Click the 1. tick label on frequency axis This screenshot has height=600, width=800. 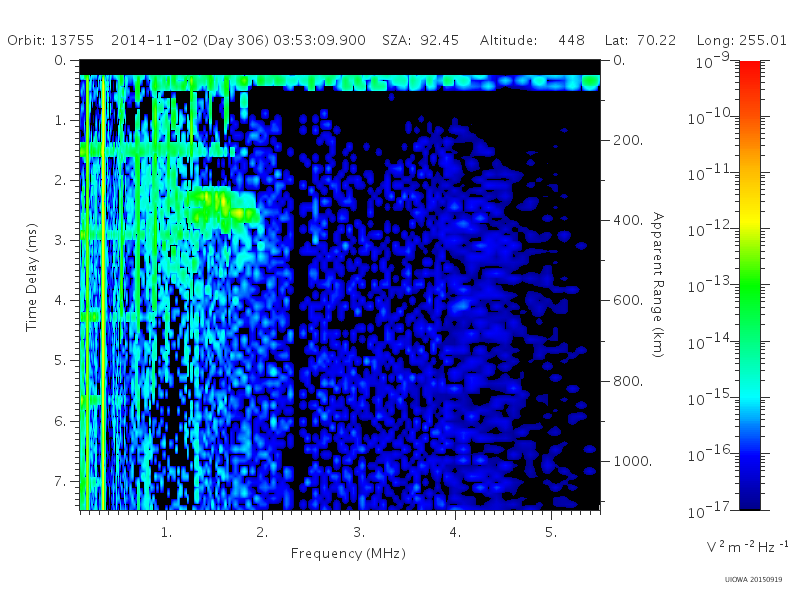(x=166, y=533)
